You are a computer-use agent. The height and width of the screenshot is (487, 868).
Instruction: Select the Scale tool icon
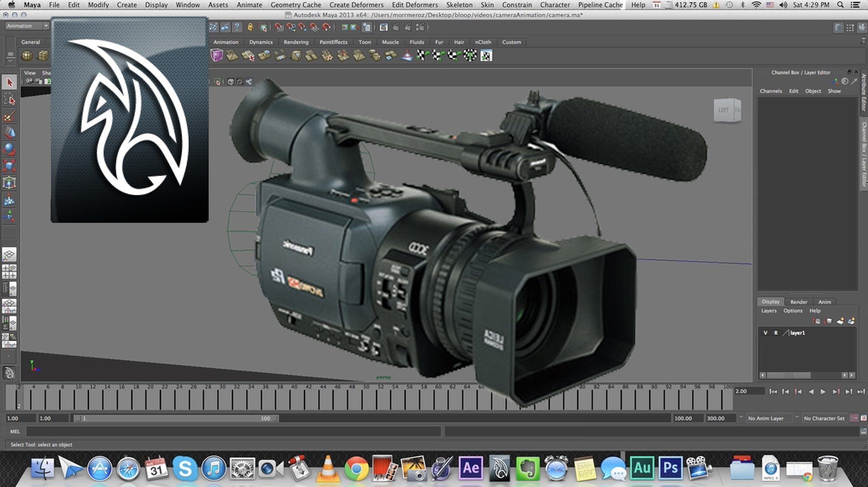(x=10, y=166)
